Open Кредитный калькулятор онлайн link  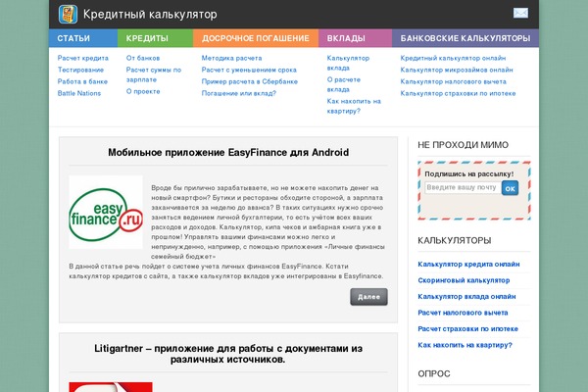453,58
